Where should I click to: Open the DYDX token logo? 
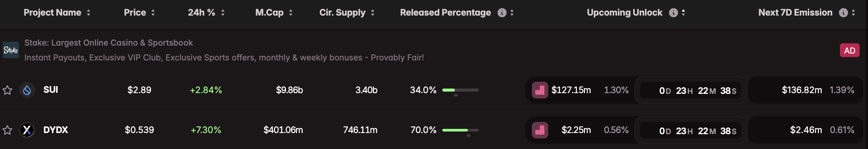[x=27, y=130]
